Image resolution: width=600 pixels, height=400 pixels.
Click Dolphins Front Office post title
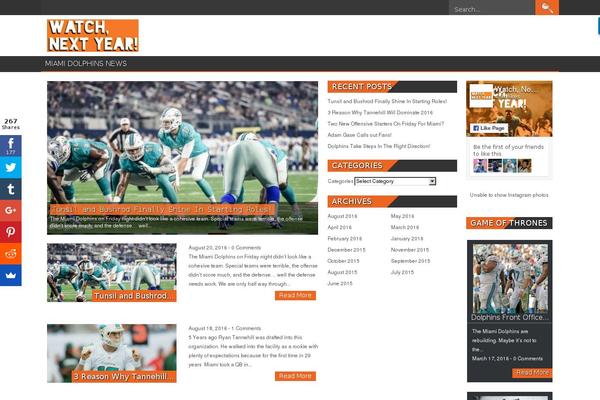point(509,317)
